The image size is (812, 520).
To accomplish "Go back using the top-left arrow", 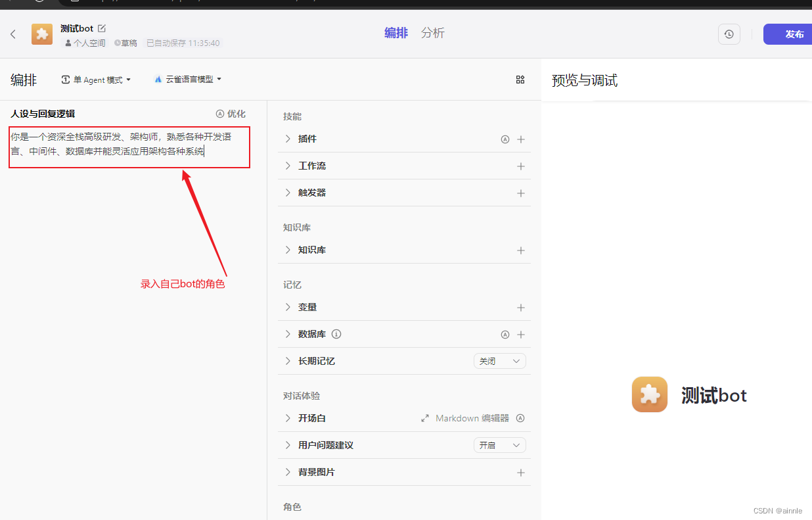I will (x=13, y=34).
